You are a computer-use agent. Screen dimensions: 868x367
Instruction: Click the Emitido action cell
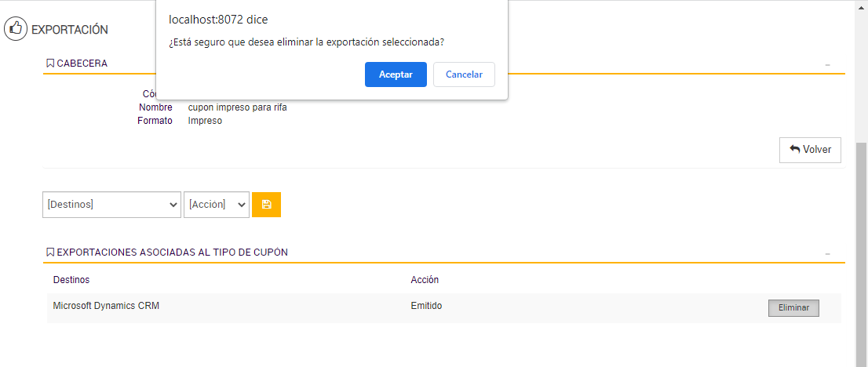pyautogui.click(x=426, y=306)
